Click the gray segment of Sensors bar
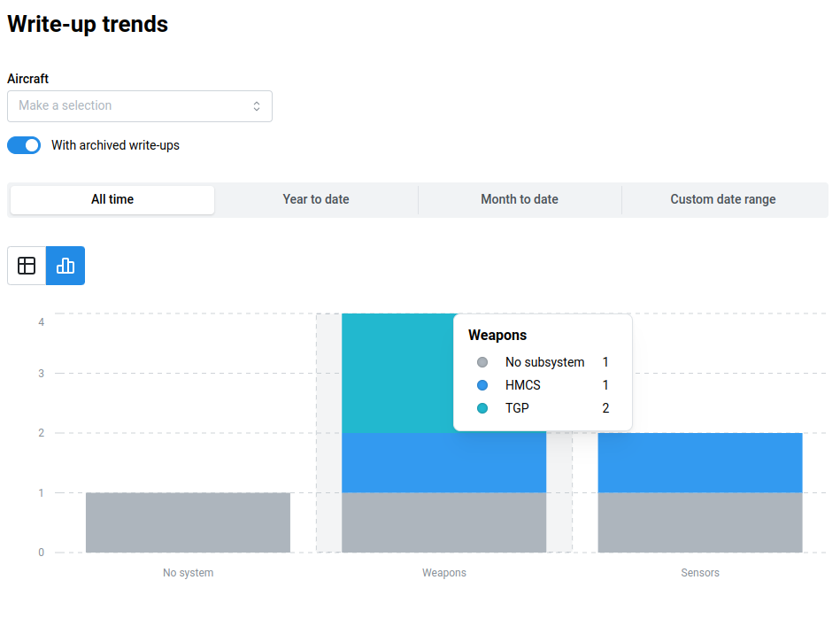Screen dimensions: 840x642 point(700,522)
